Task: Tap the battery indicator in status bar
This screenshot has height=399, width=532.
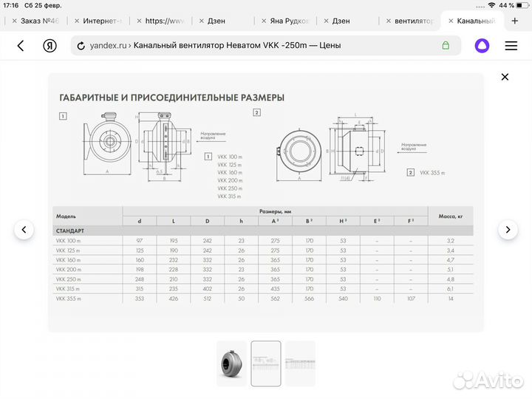Action: 522,5
